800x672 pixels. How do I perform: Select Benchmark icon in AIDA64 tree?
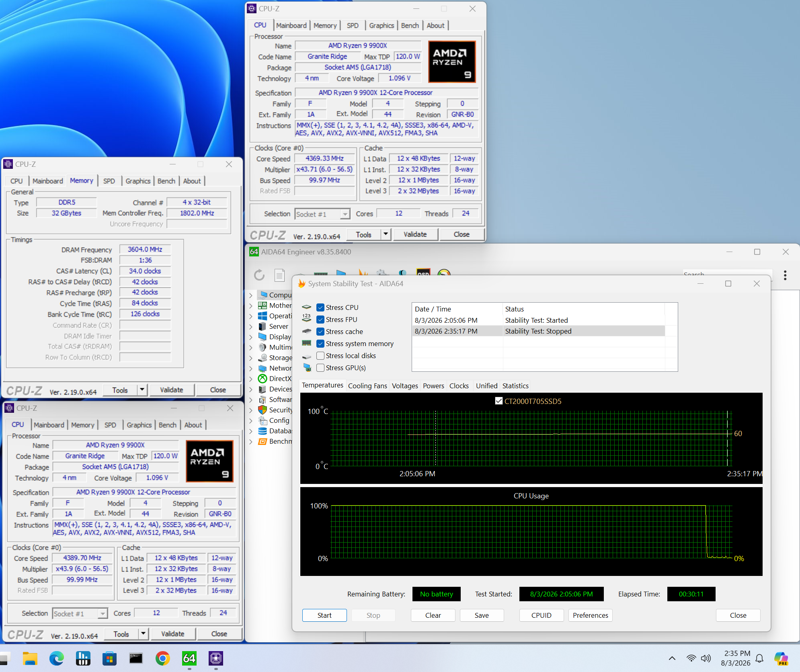(x=263, y=441)
